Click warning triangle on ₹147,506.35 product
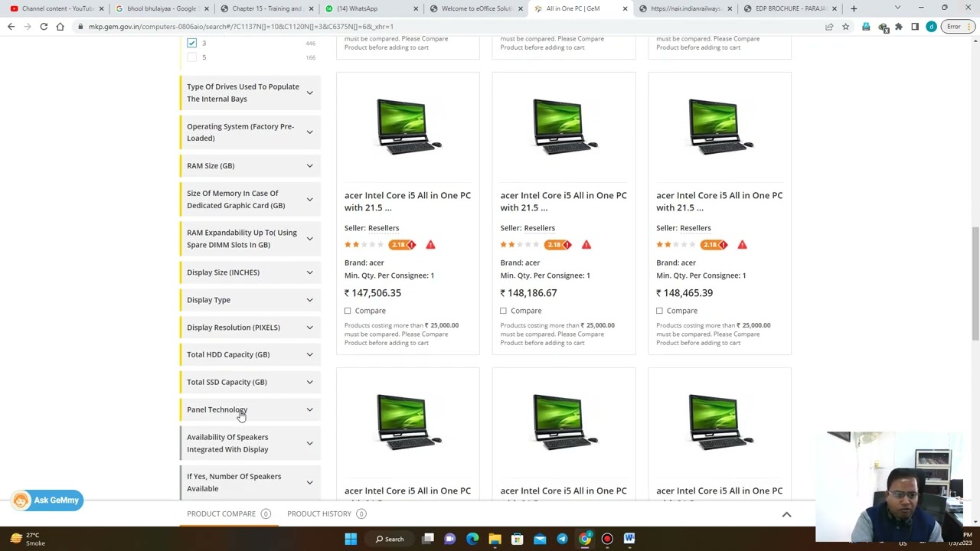Viewport: 980px width, 551px height. [x=430, y=245]
